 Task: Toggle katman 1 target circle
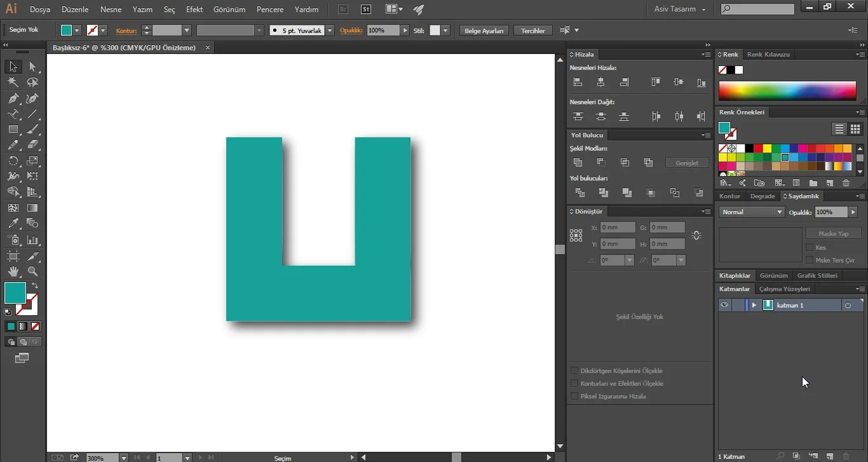[x=848, y=305]
